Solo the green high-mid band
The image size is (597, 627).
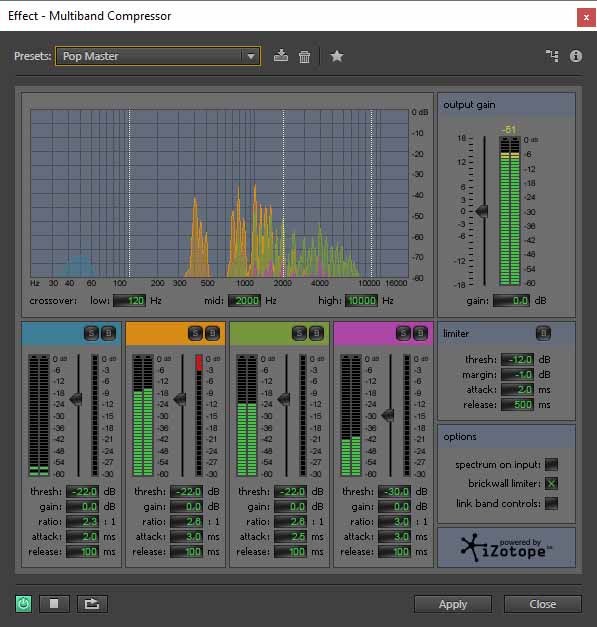click(299, 333)
